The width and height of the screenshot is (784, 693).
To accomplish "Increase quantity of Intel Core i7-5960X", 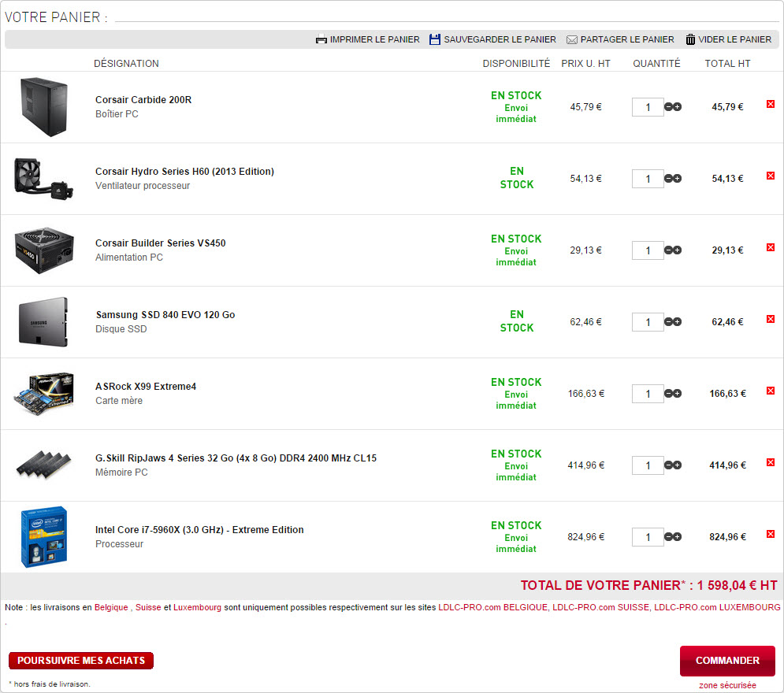I will [678, 537].
